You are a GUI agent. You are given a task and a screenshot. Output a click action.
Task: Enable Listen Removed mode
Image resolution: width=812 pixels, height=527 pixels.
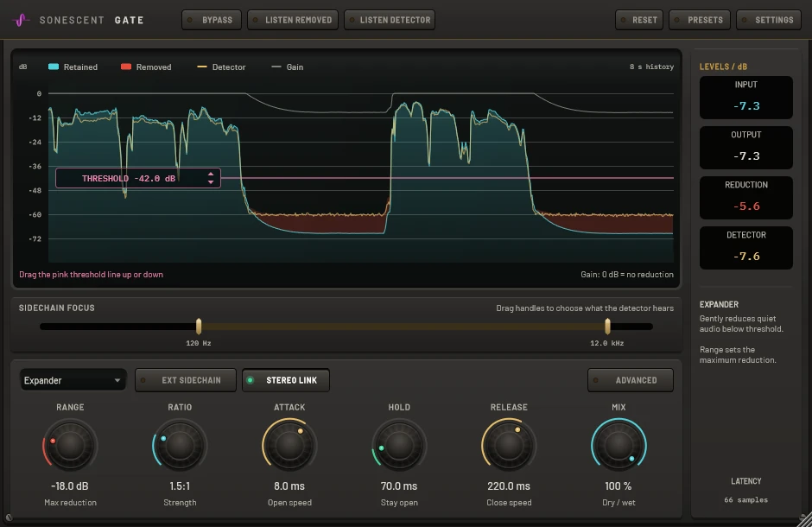pos(293,20)
